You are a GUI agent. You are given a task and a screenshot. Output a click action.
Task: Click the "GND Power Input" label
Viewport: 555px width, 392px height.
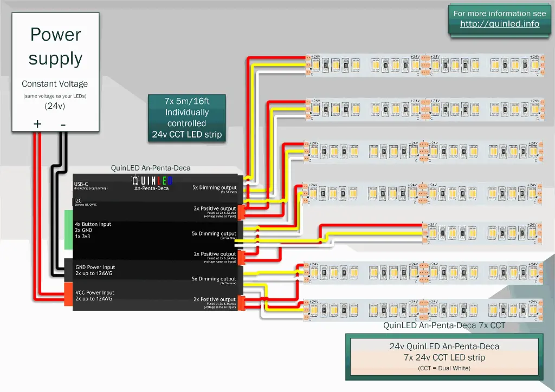95,267
